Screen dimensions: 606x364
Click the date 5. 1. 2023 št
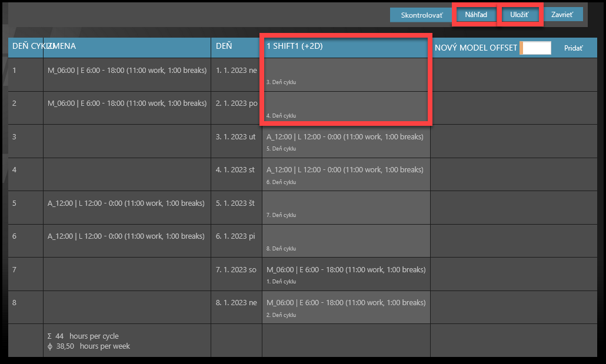[235, 203]
